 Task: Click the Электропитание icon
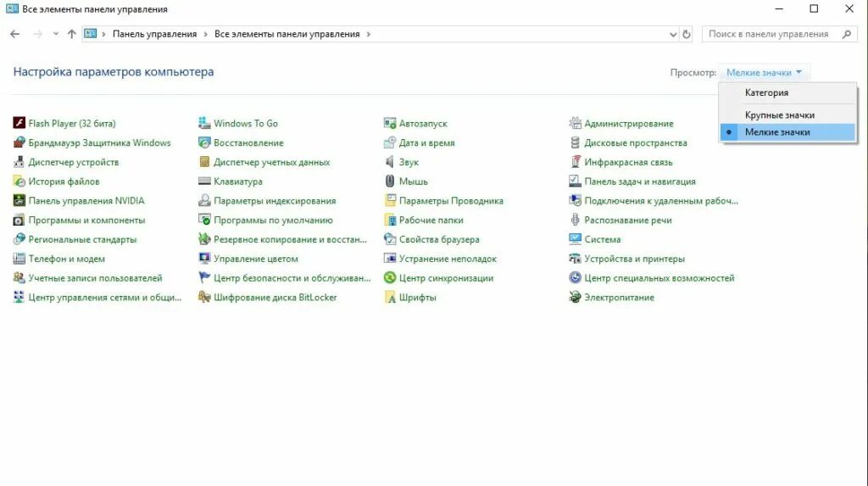576,298
